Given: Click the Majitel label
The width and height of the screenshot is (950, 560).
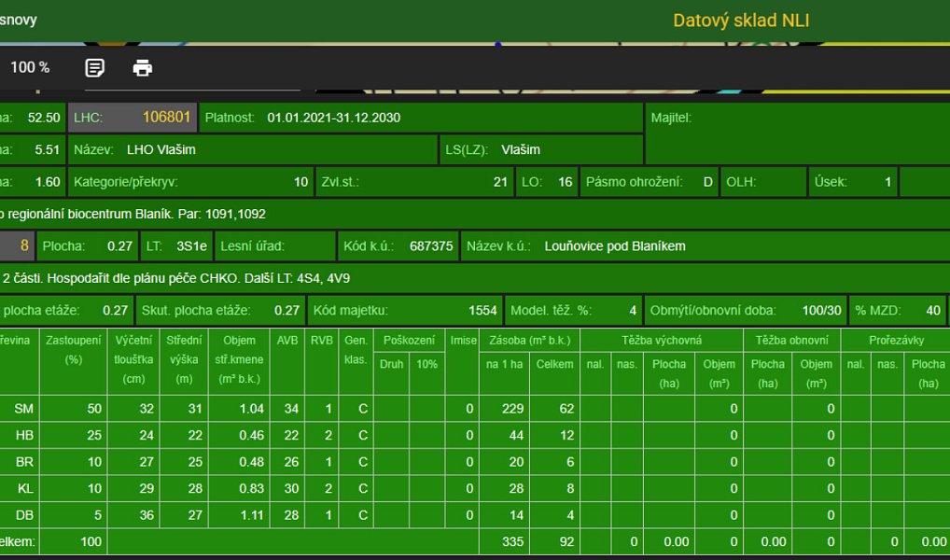Looking at the screenshot, I should pyautogui.click(x=671, y=118).
